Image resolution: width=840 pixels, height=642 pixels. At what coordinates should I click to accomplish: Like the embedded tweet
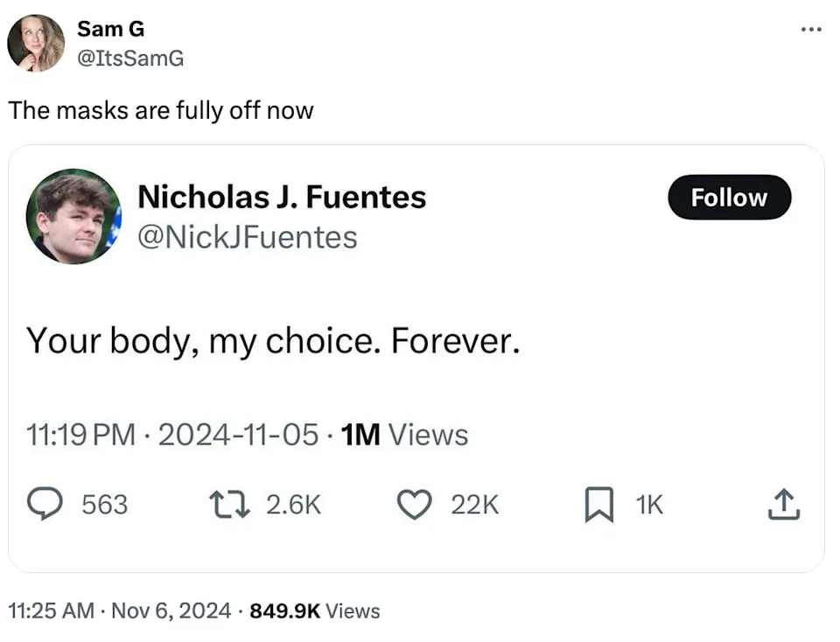click(x=414, y=505)
